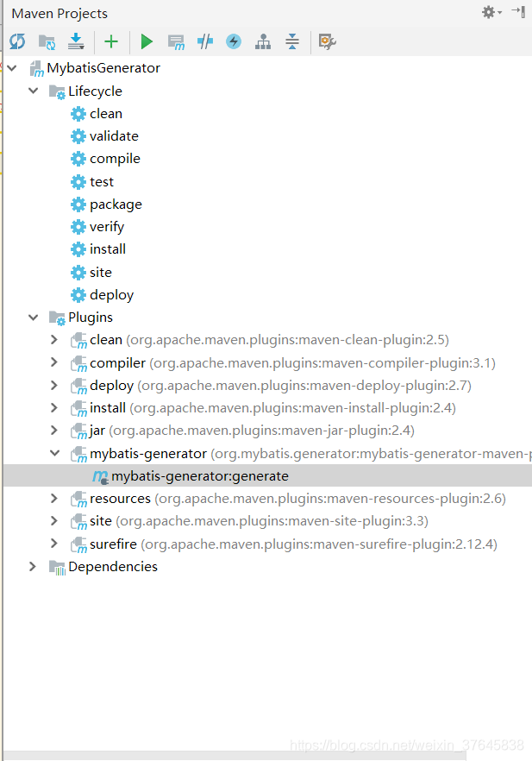
Task: Expand the install plugin node
Action: (54, 407)
